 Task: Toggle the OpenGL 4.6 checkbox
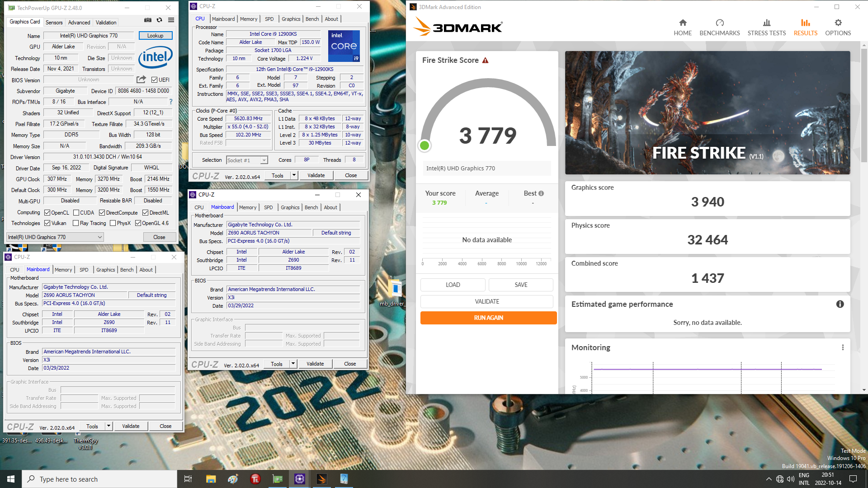pos(138,223)
